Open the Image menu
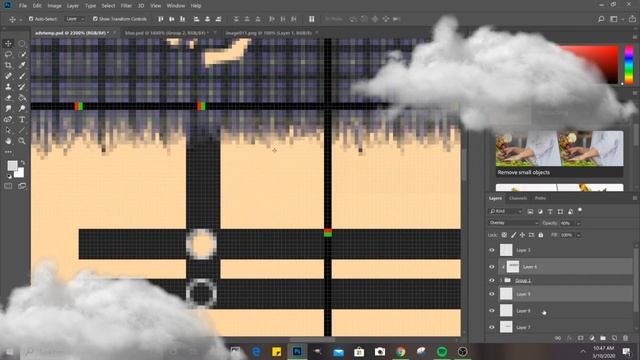The height and width of the screenshot is (360, 640). [x=54, y=6]
